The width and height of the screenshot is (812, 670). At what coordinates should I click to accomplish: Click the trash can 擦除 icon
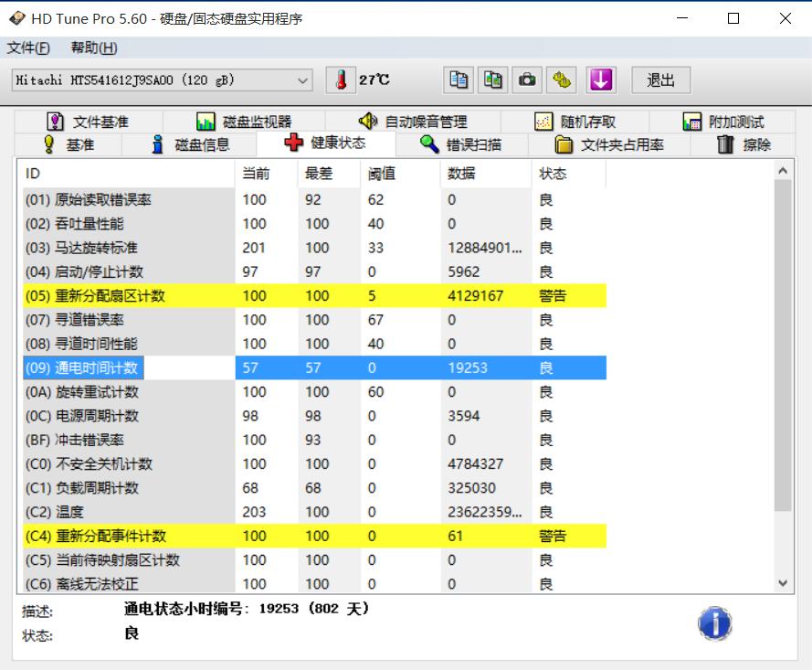(725, 143)
